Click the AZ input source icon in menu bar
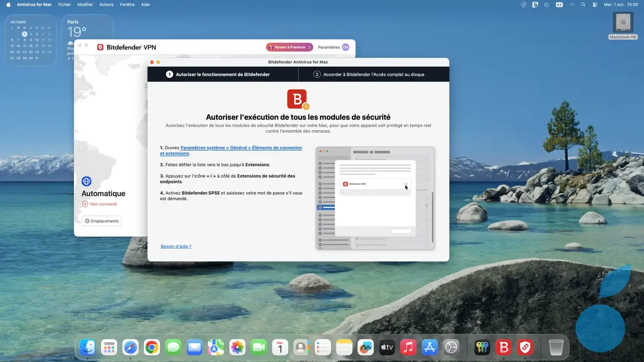This screenshot has width=644, height=362. point(559,4)
